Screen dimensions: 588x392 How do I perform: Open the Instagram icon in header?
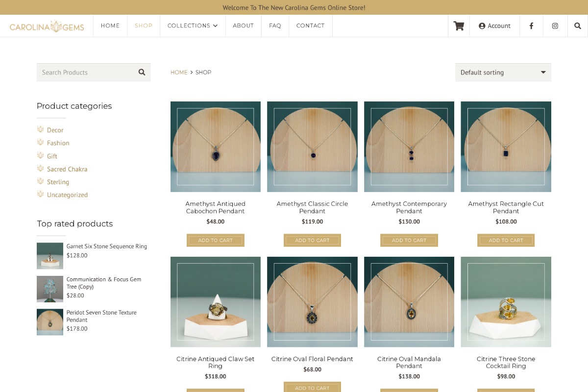click(555, 26)
